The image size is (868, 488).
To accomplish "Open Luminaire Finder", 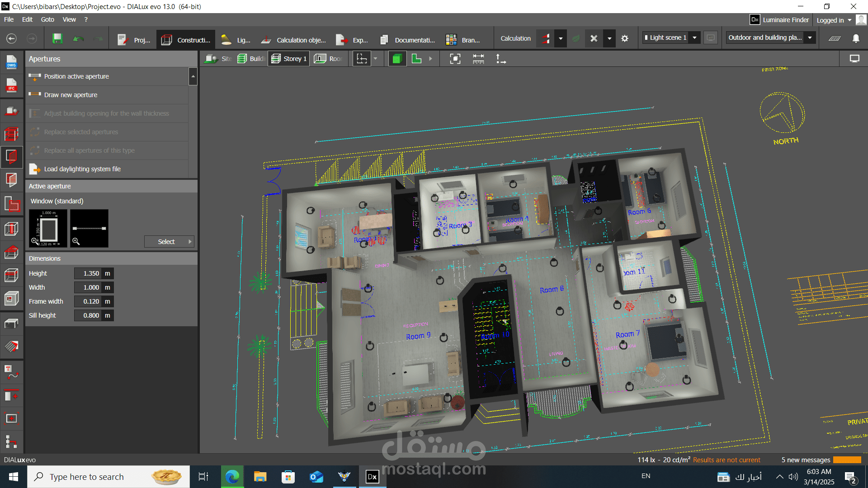I will point(779,20).
